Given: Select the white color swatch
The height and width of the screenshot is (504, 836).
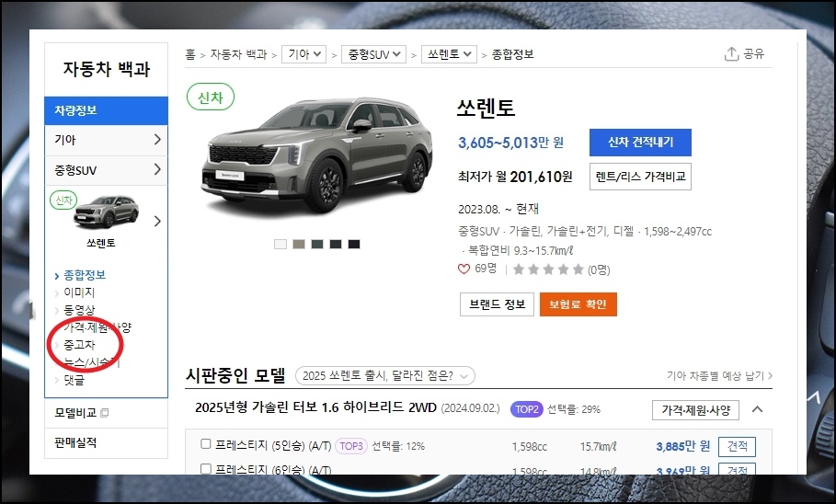Looking at the screenshot, I should [x=281, y=245].
